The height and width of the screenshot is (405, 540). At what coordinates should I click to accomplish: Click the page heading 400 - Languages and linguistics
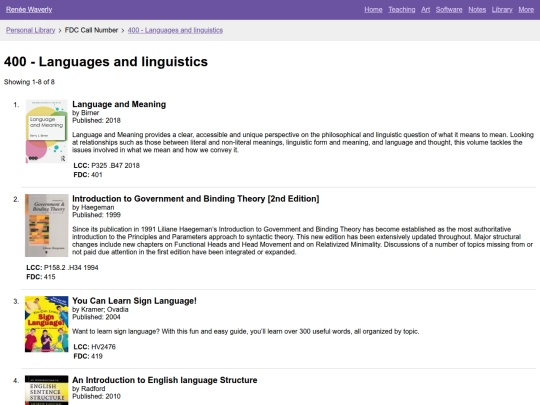pos(106,62)
